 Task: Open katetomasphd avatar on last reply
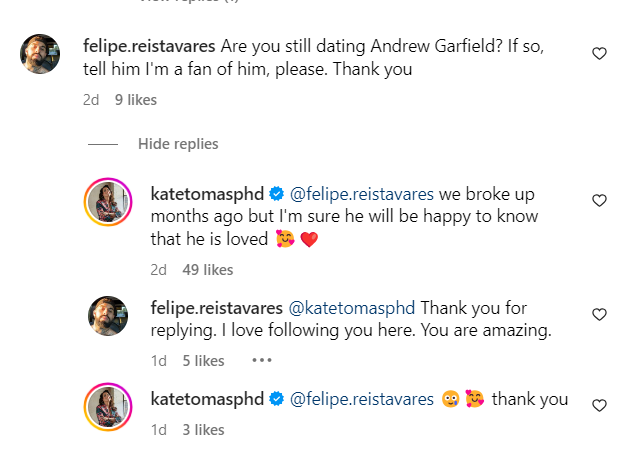click(109, 406)
